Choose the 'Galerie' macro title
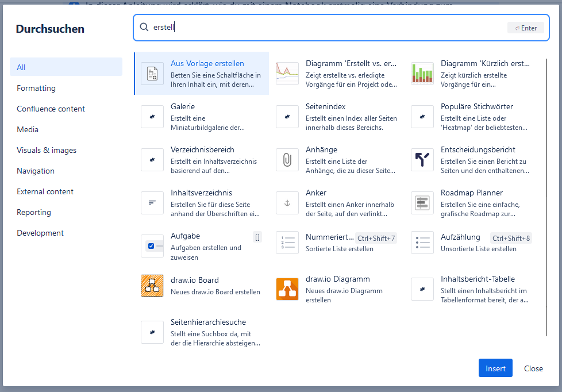562x392 pixels. coord(182,106)
